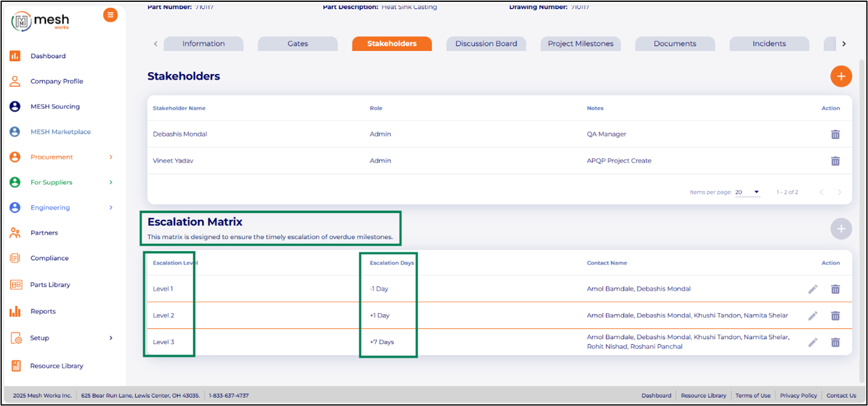Switch to the Discussion Board tab
Screen dimensions: 868x406
(x=486, y=44)
